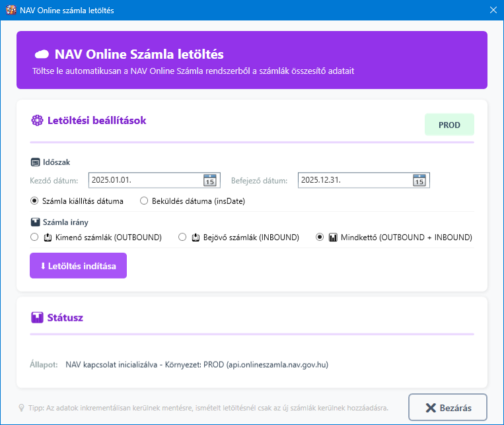The width and height of the screenshot is (504, 425).
Task: Close the window with title bar X
Action: tap(492, 9)
